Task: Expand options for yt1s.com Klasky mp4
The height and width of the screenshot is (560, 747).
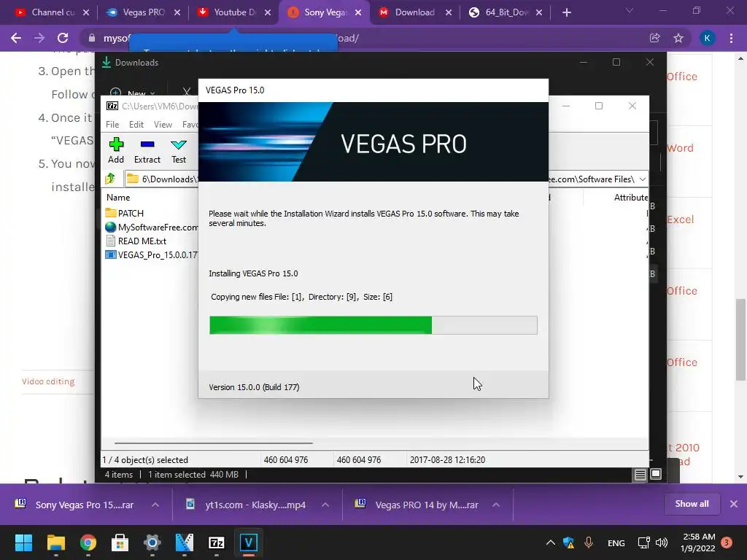Action: pyautogui.click(x=325, y=505)
